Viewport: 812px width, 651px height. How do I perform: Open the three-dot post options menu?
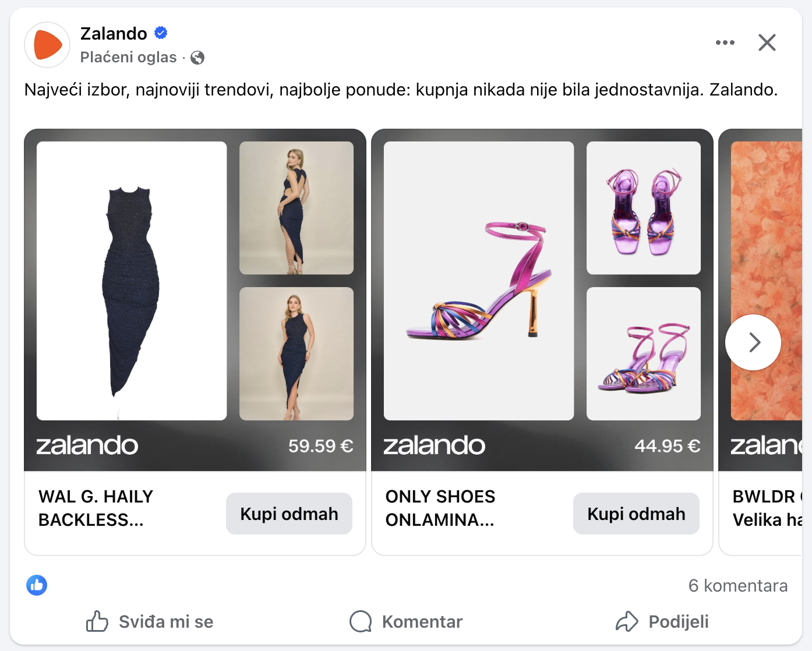pos(725,43)
